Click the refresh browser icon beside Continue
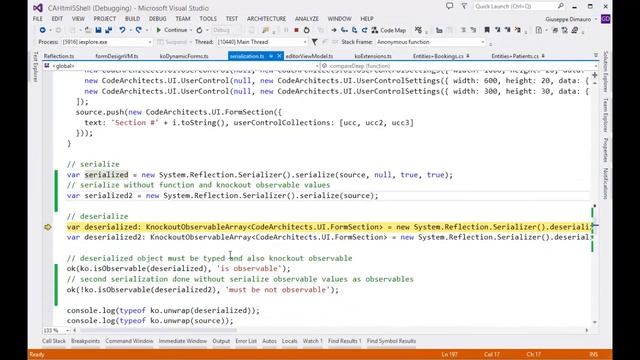 pyautogui.click(x=199, y=30)
